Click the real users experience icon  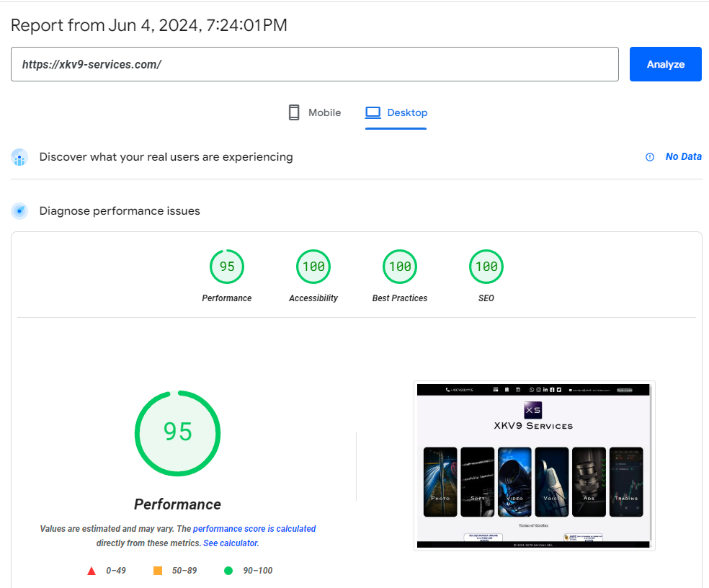tap(19, 157)
